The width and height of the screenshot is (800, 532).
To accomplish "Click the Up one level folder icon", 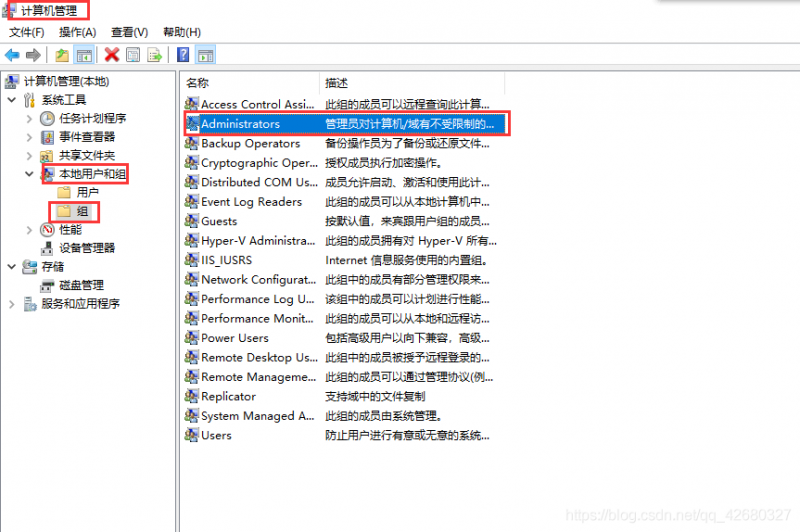I will click(63, 55).
